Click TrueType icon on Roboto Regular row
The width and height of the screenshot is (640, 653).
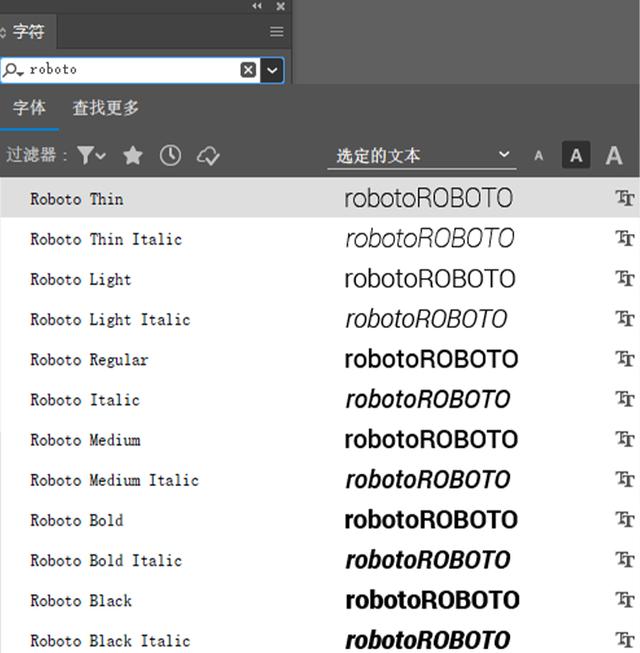pos(625,359)
